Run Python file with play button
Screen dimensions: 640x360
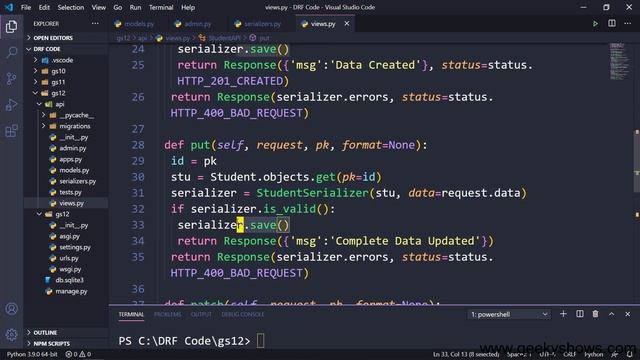pos(595,24)
